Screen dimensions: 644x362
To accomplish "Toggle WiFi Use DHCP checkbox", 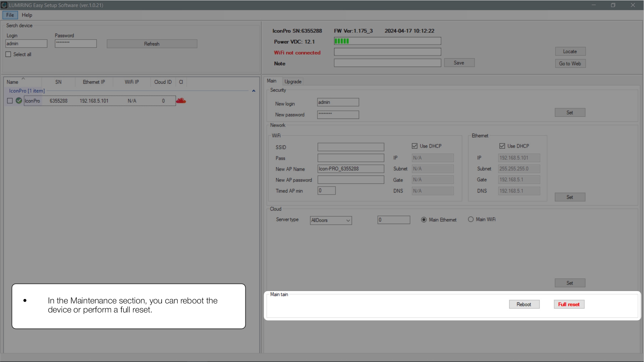I will tap(415, 146).
